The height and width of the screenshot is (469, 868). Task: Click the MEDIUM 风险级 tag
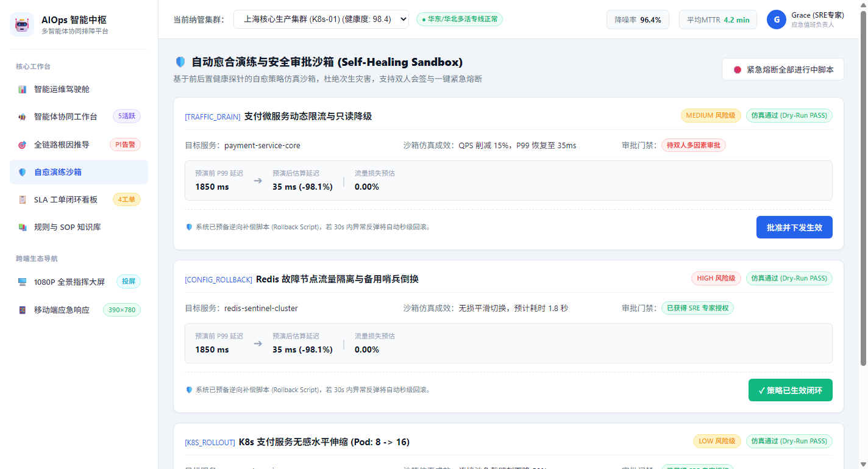pos(711,115)
